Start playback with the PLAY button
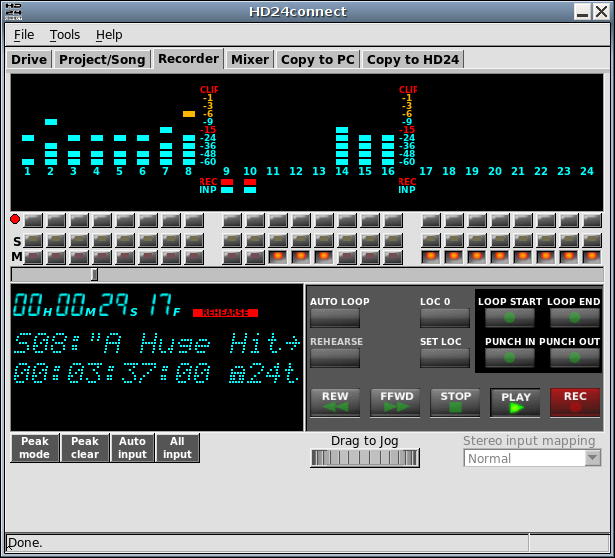The height and width of the screenshot is (558, 615). click(515, 403)
